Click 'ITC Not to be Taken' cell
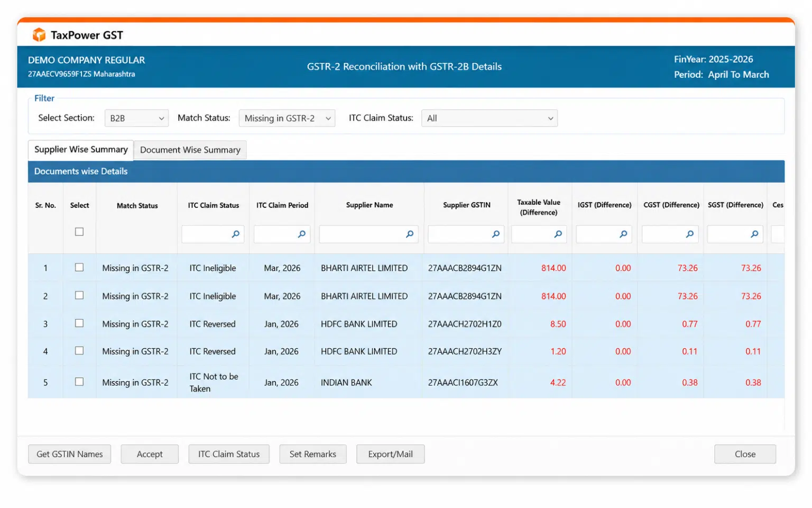 pyautogui.click(x=214, y=382)
